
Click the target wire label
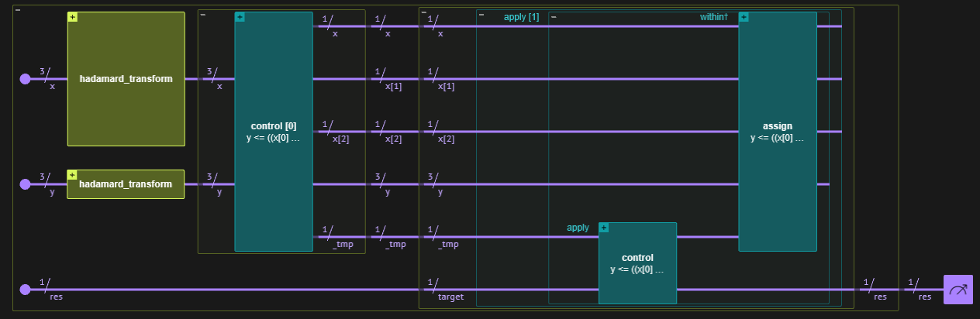(450, 297)
